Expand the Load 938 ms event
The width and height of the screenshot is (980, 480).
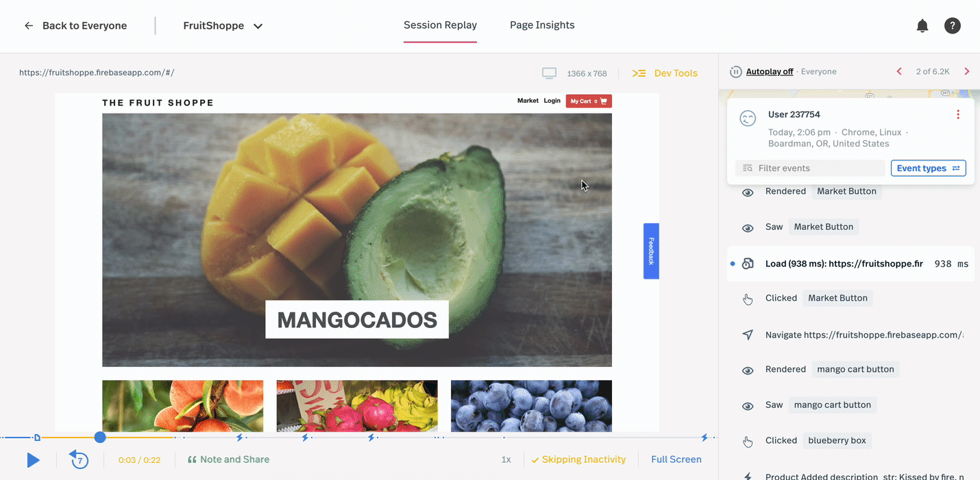coord(850,264)
